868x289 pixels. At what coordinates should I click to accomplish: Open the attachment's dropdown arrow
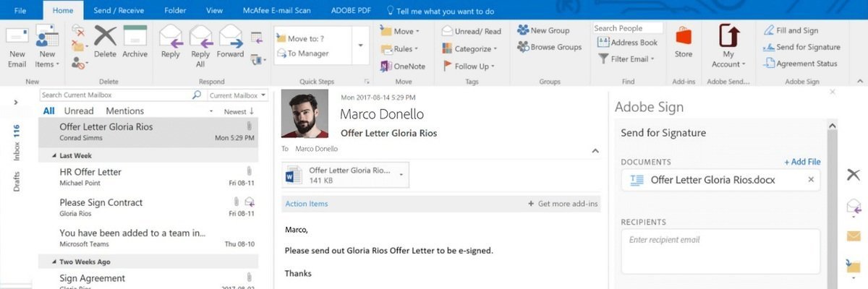pos(401,175)
